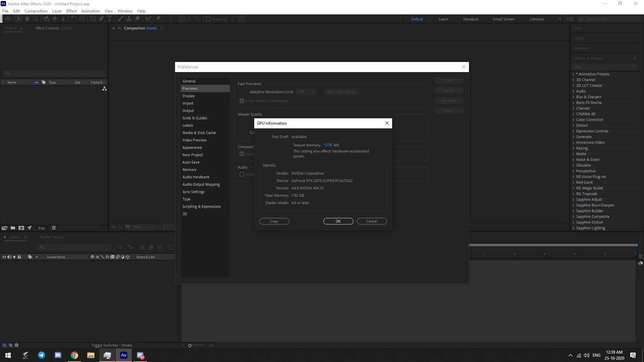Open After Effects from Windows taskbar
The height and width of the screenshot is (362, 644).
pos(123,355)
